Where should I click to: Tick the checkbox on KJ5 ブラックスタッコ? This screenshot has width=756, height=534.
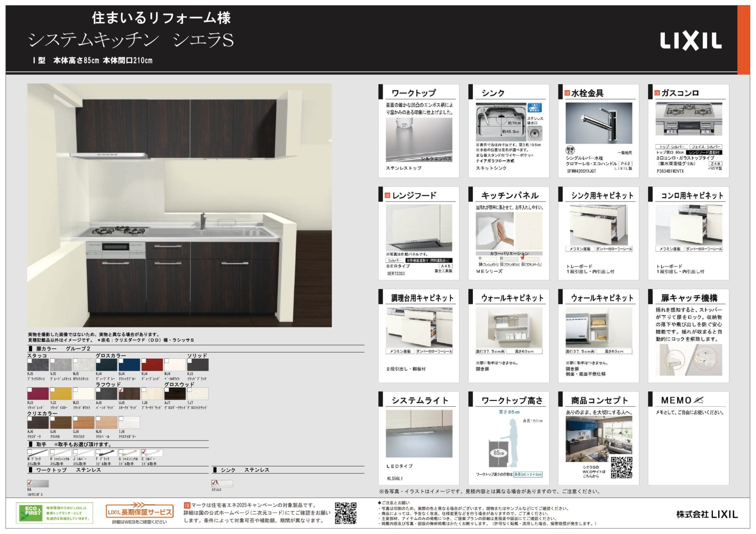click(x=29, y=361)
